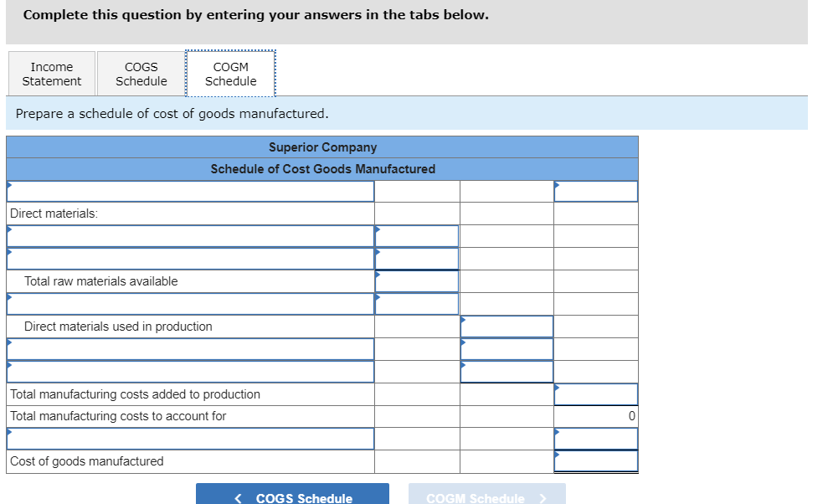
Task: Click the Superior Company header cell
Action: coord(322,147)
